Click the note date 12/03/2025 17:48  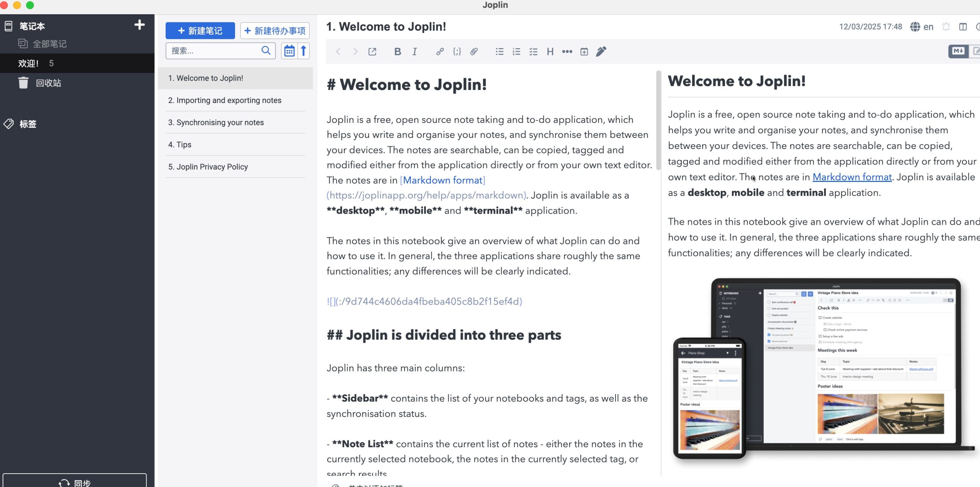(x=871, y=27)
